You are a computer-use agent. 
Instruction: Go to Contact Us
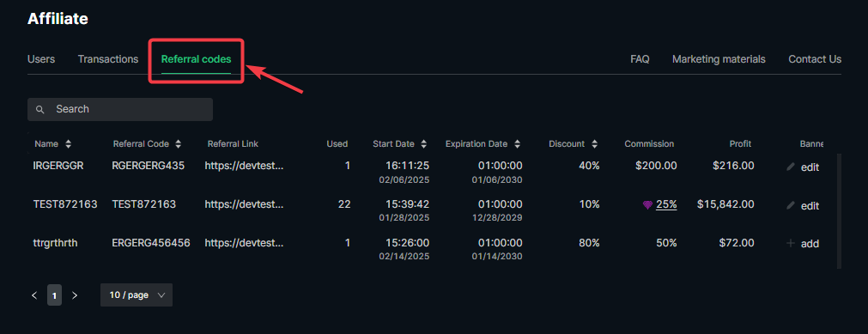pos(815,59)
